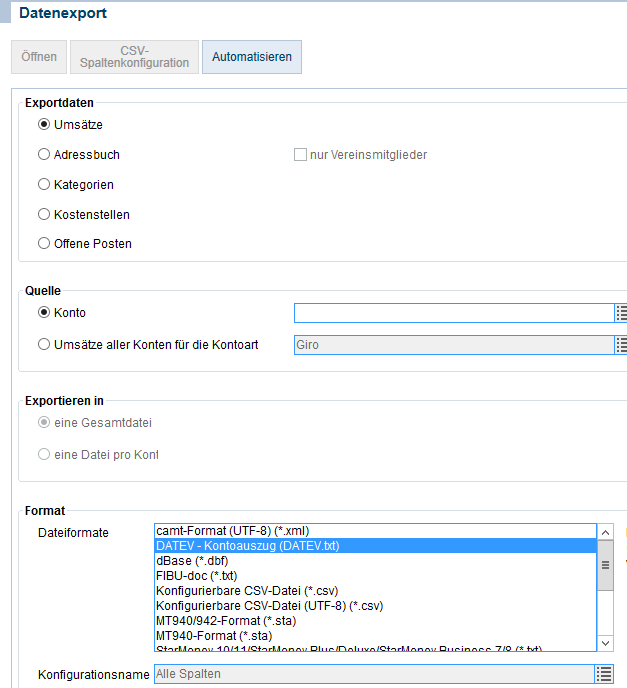Click the Konto account input field
Viewport: 627px width, 688px height.
452,313
